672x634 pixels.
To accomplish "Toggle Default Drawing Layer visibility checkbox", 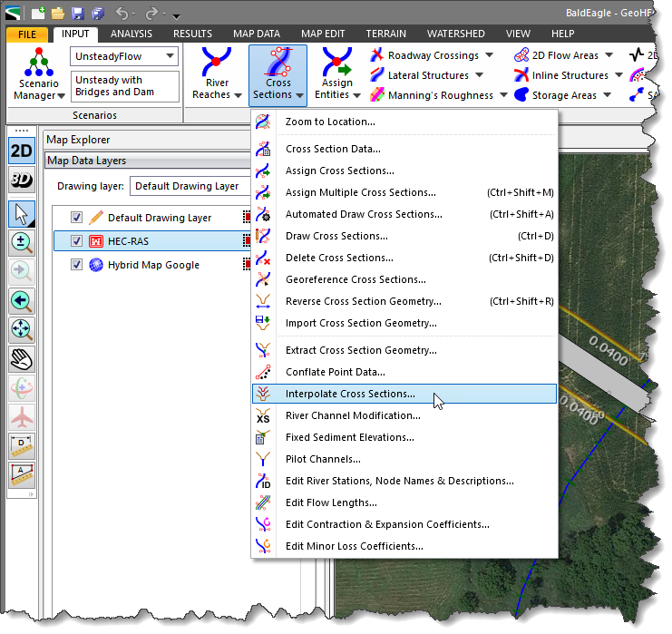I will coord(77,218).
